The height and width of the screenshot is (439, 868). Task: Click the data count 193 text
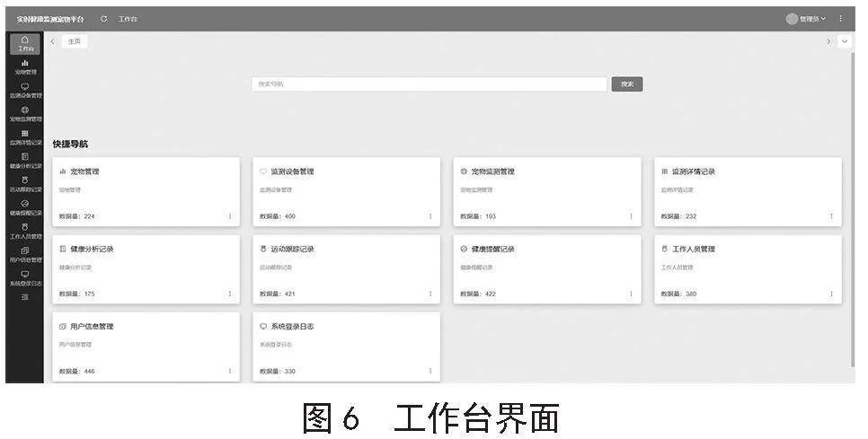point(491,216)
